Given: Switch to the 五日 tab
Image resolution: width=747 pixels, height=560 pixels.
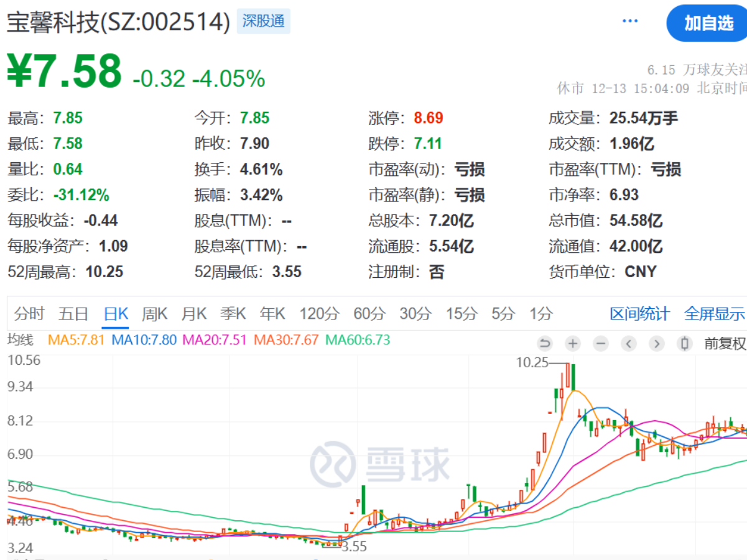Looking at the screenshot, I should pyautogui.click(x=73, y=314).
